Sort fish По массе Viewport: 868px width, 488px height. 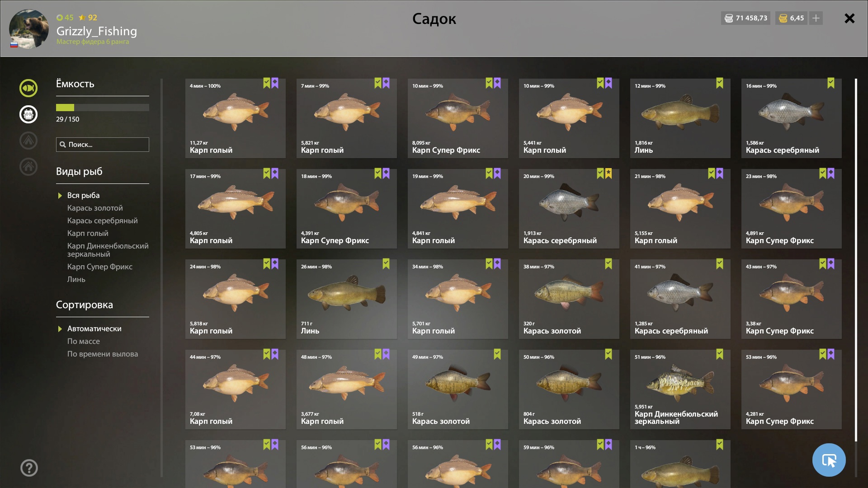[x=84, y=341]
